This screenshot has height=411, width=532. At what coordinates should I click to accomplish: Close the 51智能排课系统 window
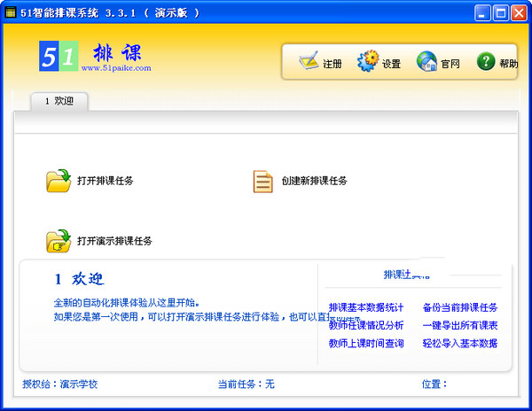(x=519, y=13)
